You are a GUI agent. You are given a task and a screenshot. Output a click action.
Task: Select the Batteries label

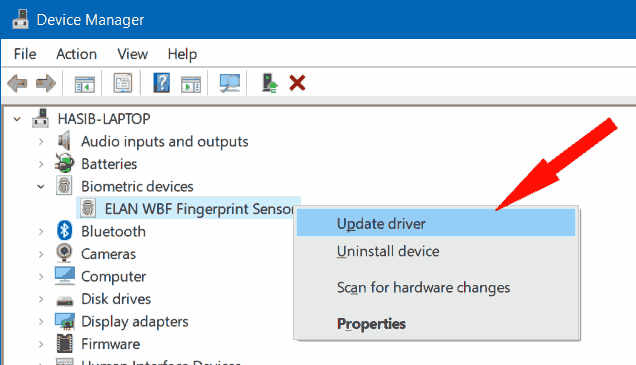point(109,164)
